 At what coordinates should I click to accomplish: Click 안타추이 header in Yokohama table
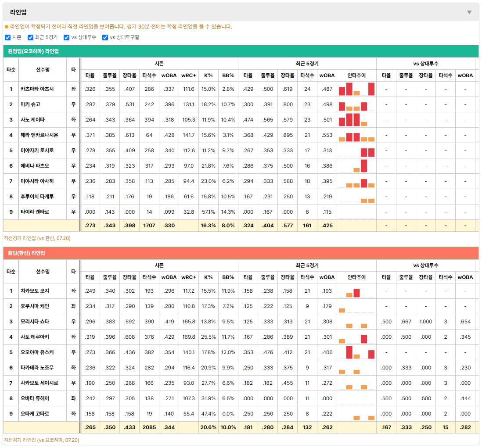coord(356,75)
